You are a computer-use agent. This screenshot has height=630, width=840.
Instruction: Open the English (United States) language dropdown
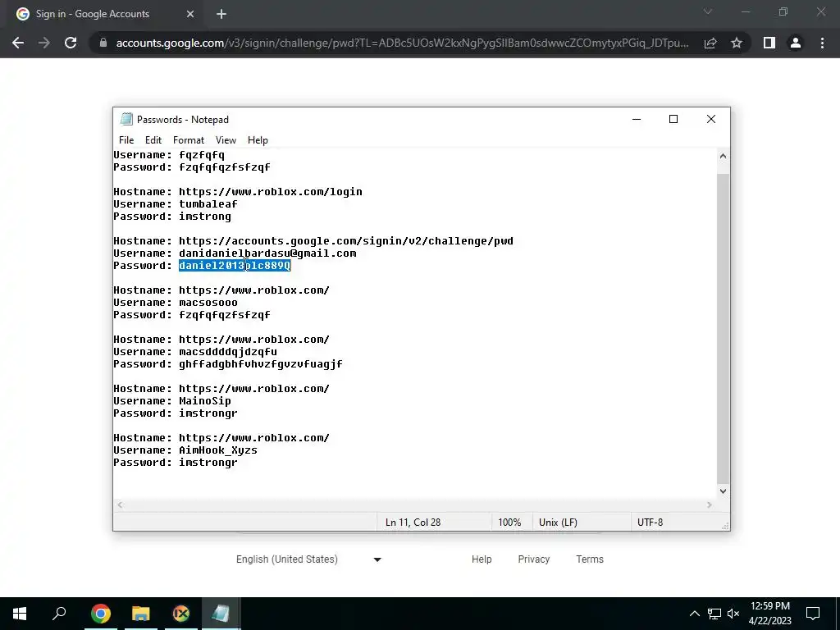coord(308,559)
